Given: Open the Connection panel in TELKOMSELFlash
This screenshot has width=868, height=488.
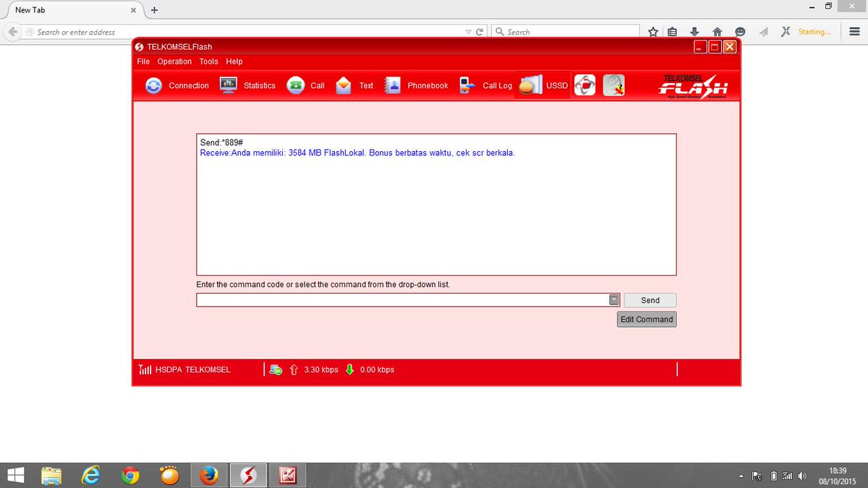Looking at the screenshot, I should pos(177,85).
